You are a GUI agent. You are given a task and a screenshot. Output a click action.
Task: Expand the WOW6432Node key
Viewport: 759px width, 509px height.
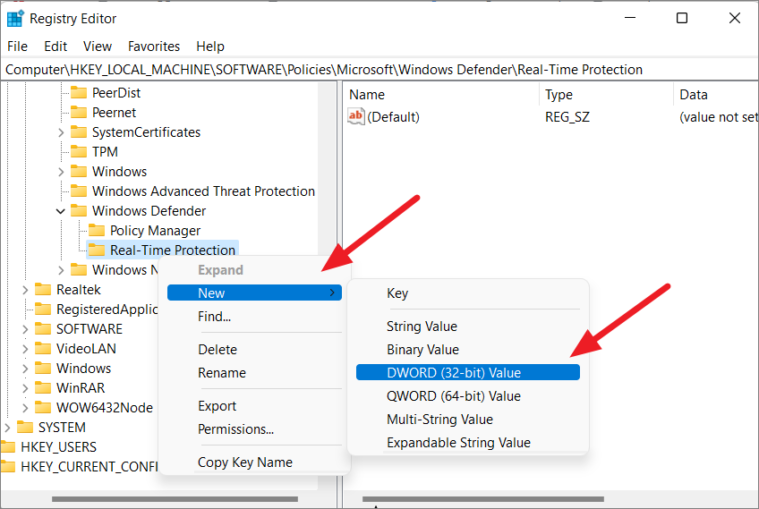point(25,407)
